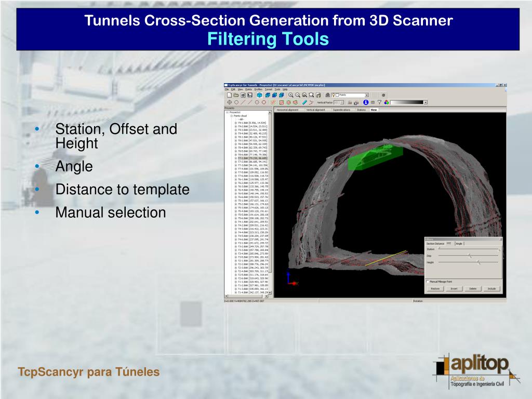Open the Help menu
Image resolution: width=532 pixels, height=399 pixels.
point(285,89)
